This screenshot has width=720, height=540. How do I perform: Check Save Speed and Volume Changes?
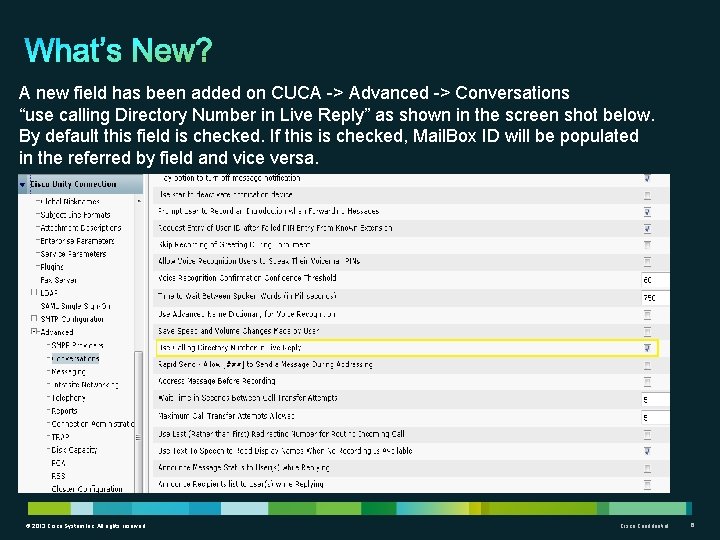[x=647, y=331]
